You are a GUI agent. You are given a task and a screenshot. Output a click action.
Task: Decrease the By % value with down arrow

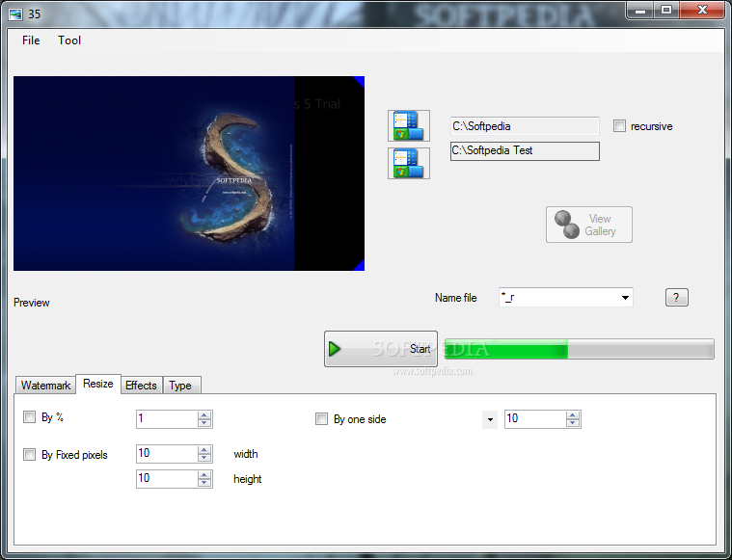pyautogui.click(x=204, y=423)
